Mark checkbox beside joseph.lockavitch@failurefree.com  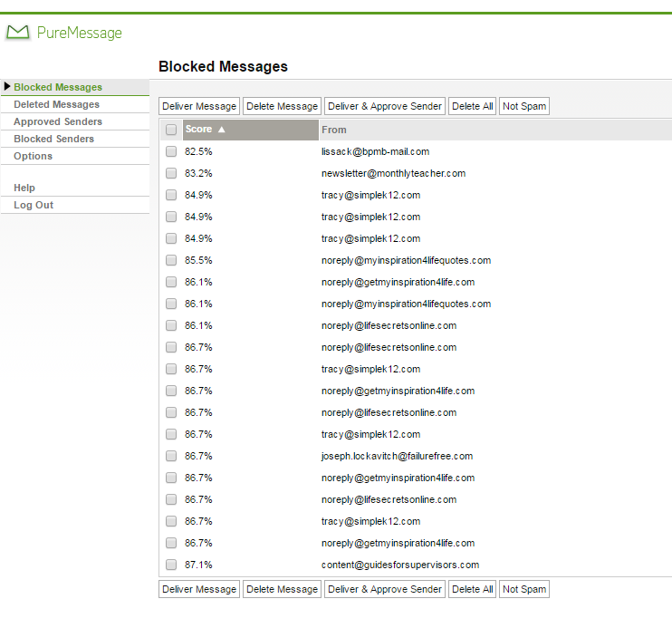(x=171, y=456)
